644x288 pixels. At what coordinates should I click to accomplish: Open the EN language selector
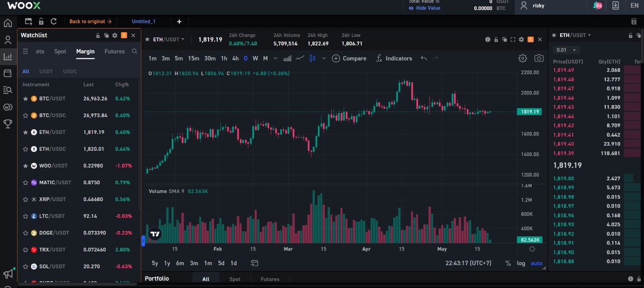[x=634, y=5]
